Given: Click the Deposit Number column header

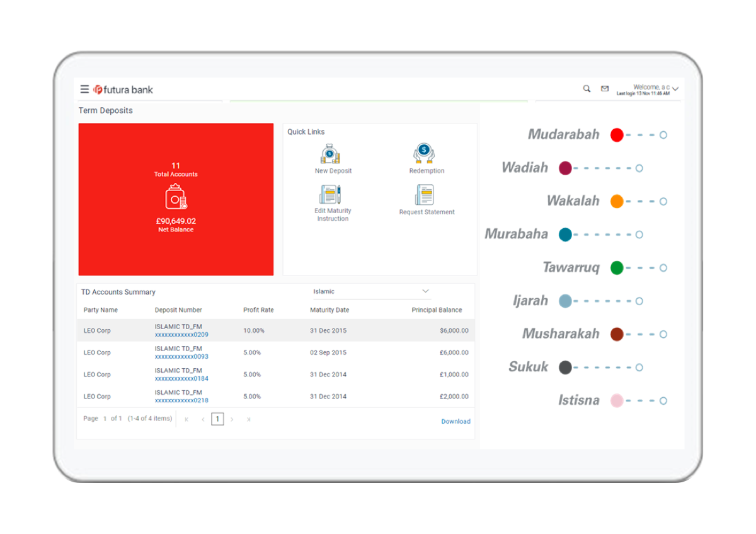Looking at the screenshot, I should click(x=178, y=310).
